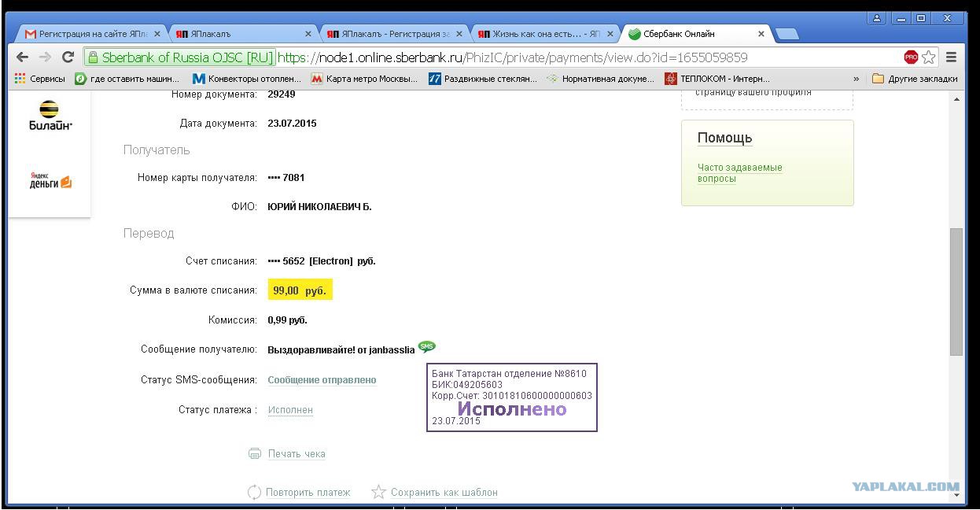Viewport: 980px width, 510px height.
Task: Click document number 29249
Action: [282, 94]
